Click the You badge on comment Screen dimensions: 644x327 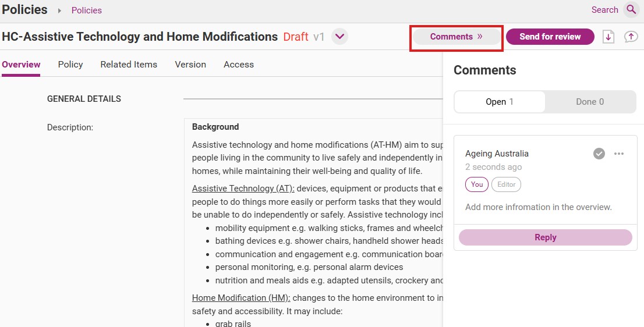coord(477,184)
